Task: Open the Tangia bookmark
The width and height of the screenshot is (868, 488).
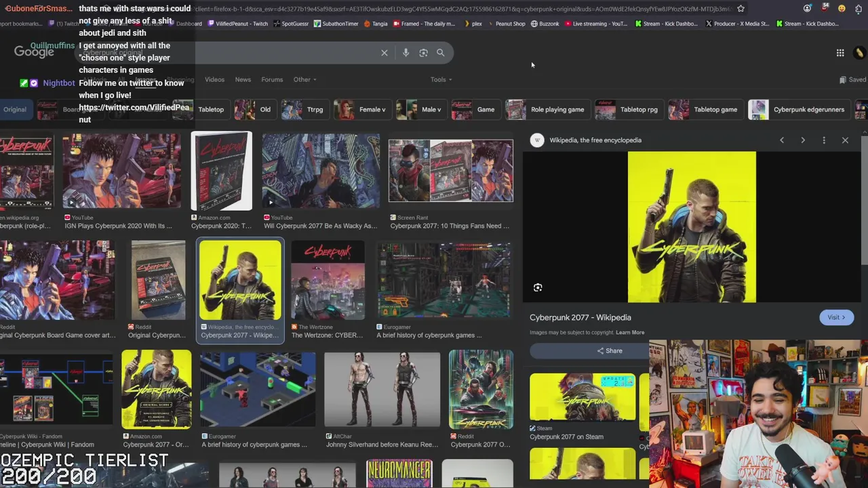Action: tap(376, 24)
